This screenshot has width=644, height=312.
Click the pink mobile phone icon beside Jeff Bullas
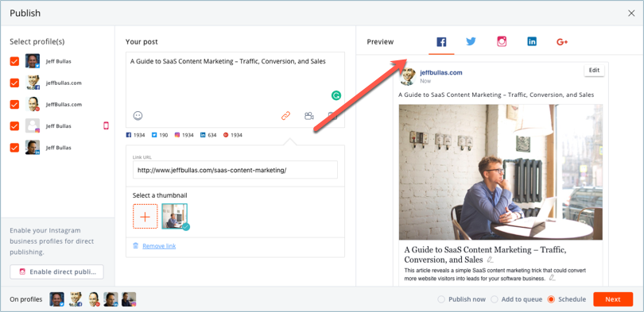(x=106, y=126)
